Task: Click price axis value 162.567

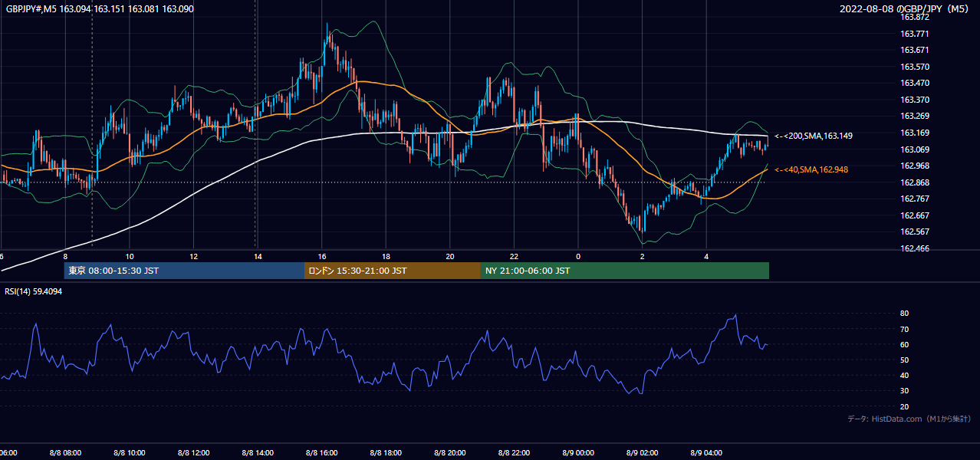Action: click(x=915, y=232)
